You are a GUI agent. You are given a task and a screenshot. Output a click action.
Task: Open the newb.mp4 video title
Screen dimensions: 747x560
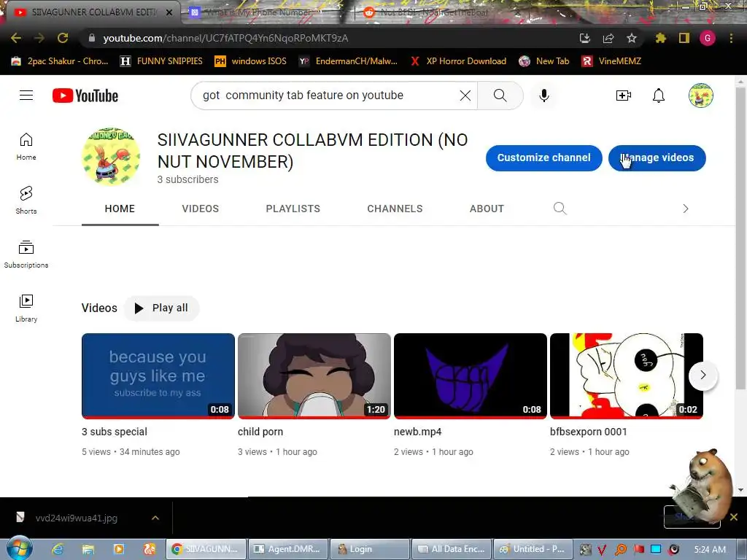[x=418, y=432]
